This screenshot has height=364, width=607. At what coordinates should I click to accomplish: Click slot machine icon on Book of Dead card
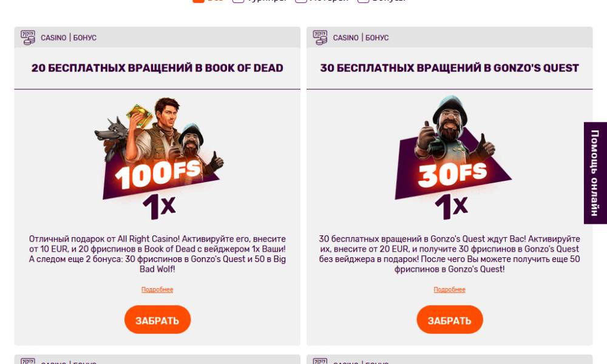click(x=28, y=38)
